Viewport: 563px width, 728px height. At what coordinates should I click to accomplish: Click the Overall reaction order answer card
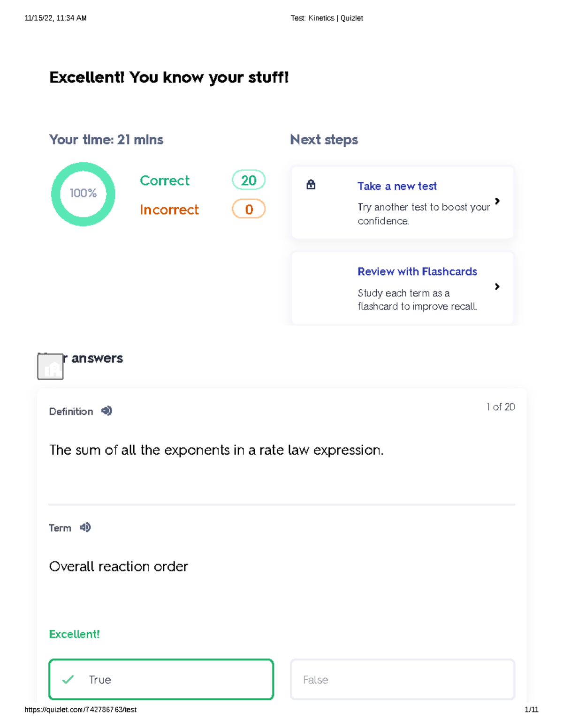[119, 566]
